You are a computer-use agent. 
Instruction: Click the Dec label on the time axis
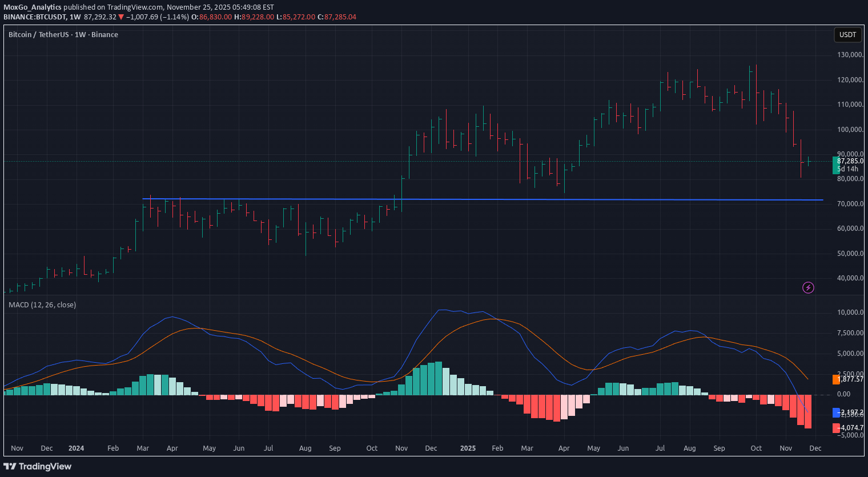(815, 448)
